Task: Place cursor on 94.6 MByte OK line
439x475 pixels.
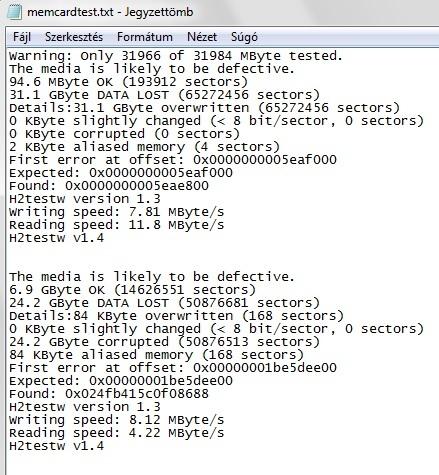Action: click(x=128, y=82)
